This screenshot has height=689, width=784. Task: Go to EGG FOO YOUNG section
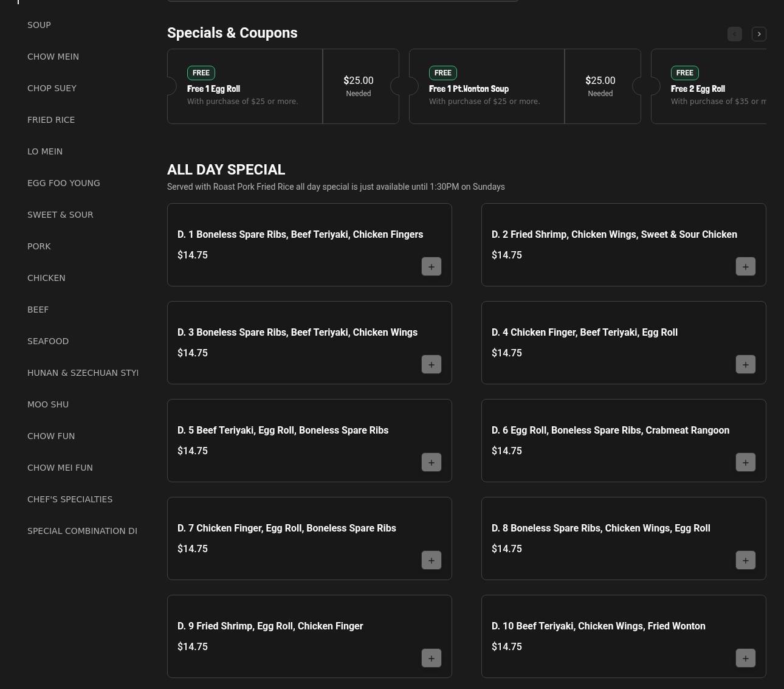tap(64, 183)
